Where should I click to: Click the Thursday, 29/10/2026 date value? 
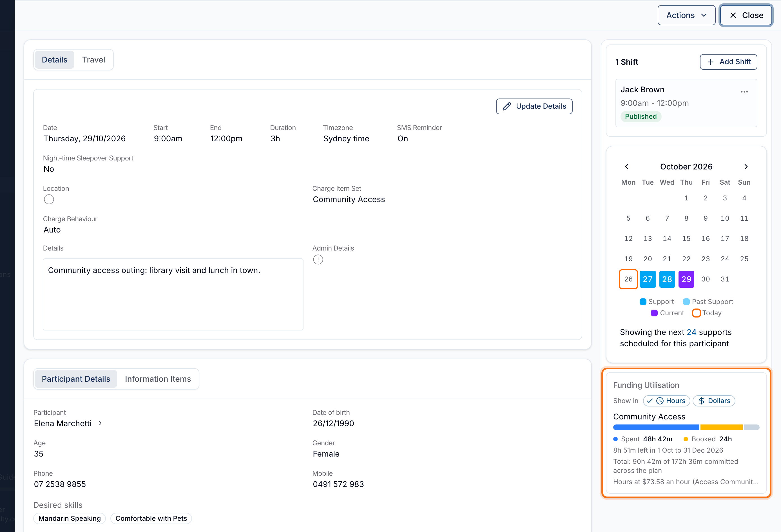[x=85, y=139]
